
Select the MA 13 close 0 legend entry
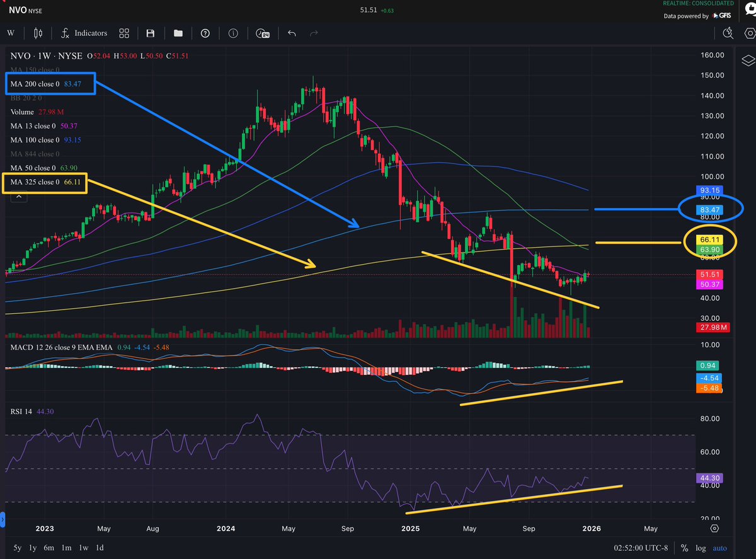tap(43, 126)
